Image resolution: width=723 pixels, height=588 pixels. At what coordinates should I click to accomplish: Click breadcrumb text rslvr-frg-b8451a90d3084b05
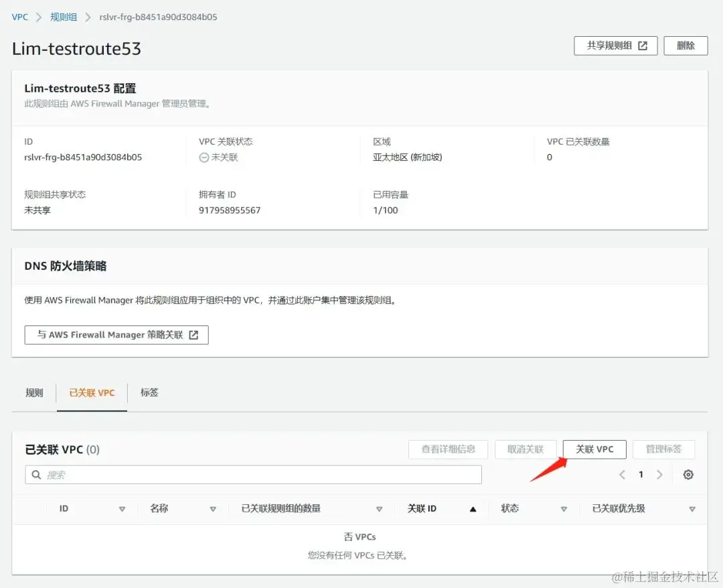pyautogui.click(x=158, y=17)
